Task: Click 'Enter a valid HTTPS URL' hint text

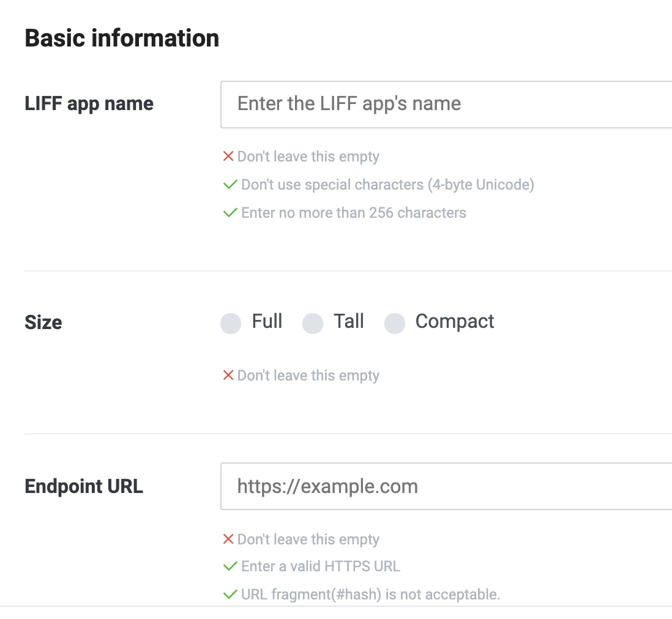Action: click(321, 566)
